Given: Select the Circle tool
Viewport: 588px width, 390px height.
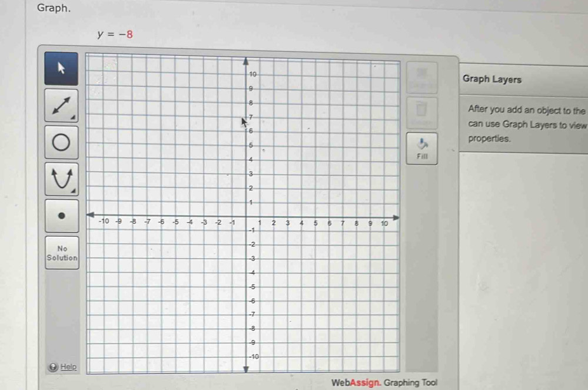Looking at the screenshot, I should [x=61, y=142].
